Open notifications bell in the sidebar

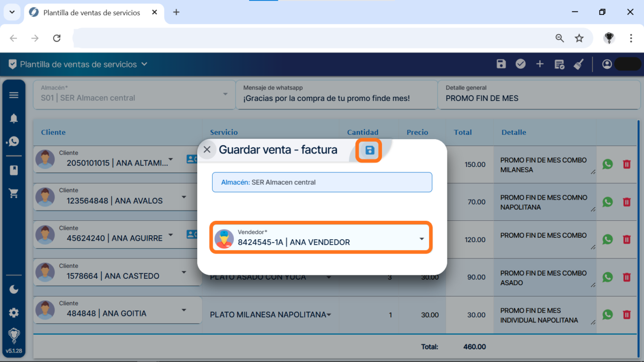click(x=14, y=118)
